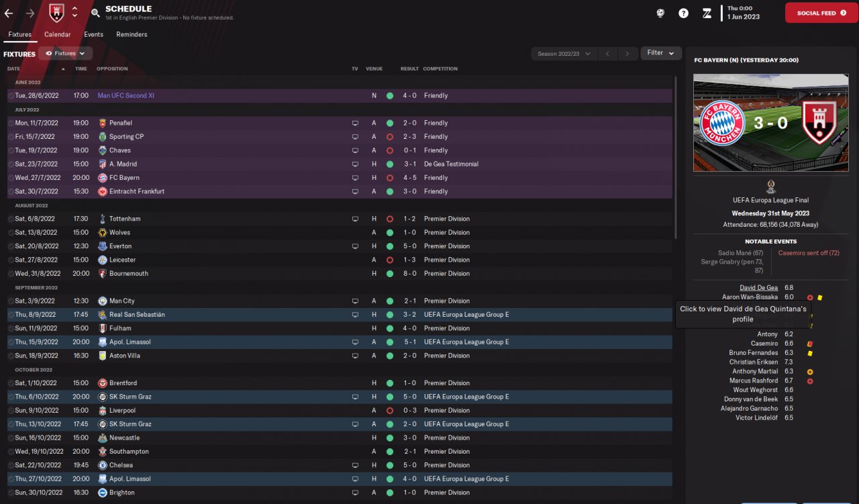Open Christian Eriksen's player name
859x504 pixels.
754,362
